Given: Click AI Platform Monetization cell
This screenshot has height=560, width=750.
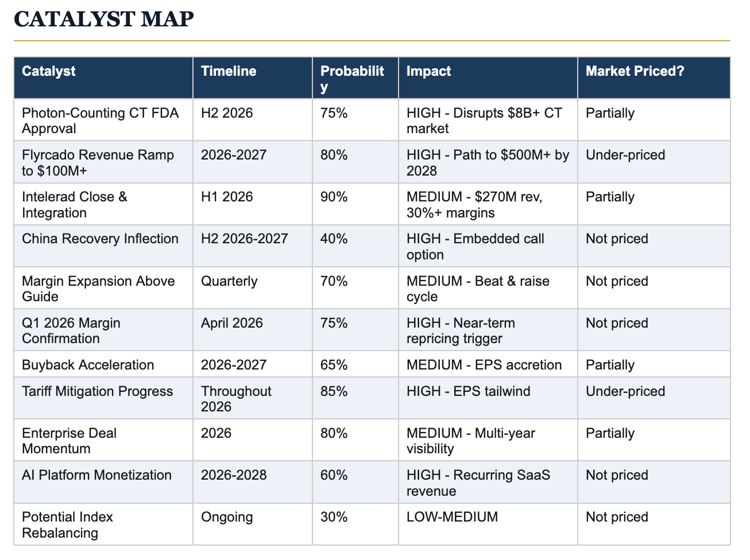Looking at the screenshot, I should [103, 482].
